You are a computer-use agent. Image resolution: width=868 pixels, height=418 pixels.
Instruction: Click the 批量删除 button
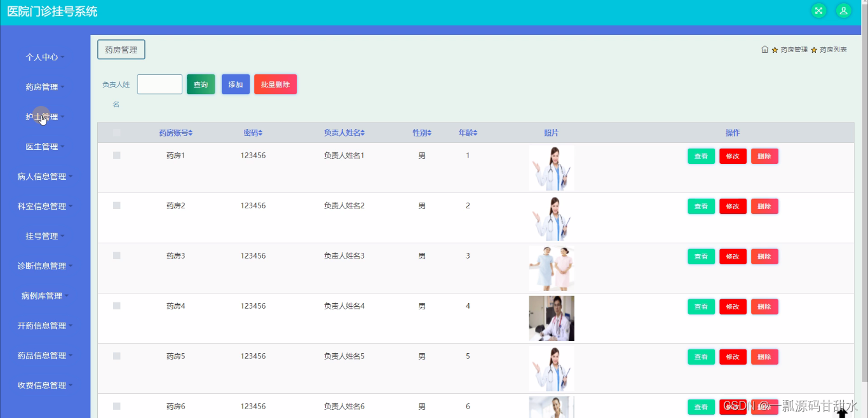coord(275,84)
